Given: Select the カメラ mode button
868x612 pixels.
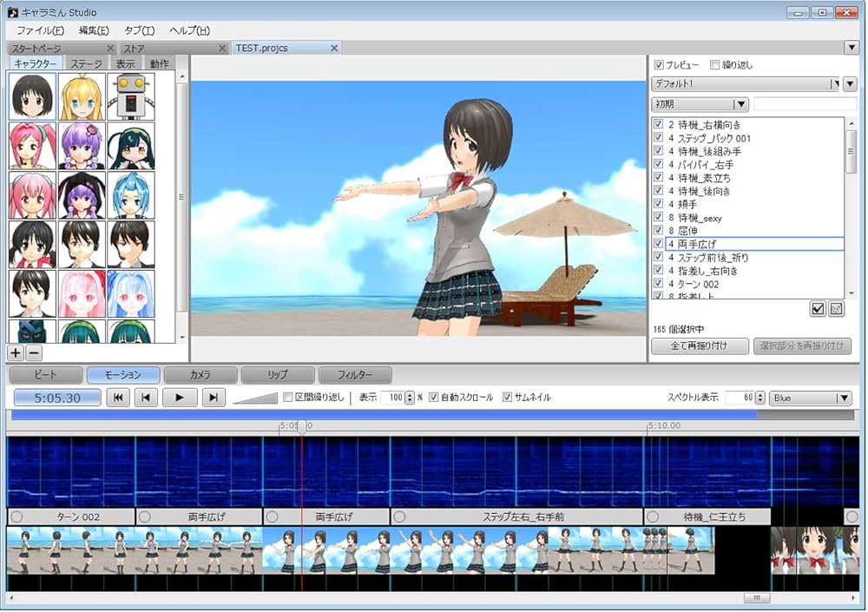Looking at the screenshot, I should (200, 375).
